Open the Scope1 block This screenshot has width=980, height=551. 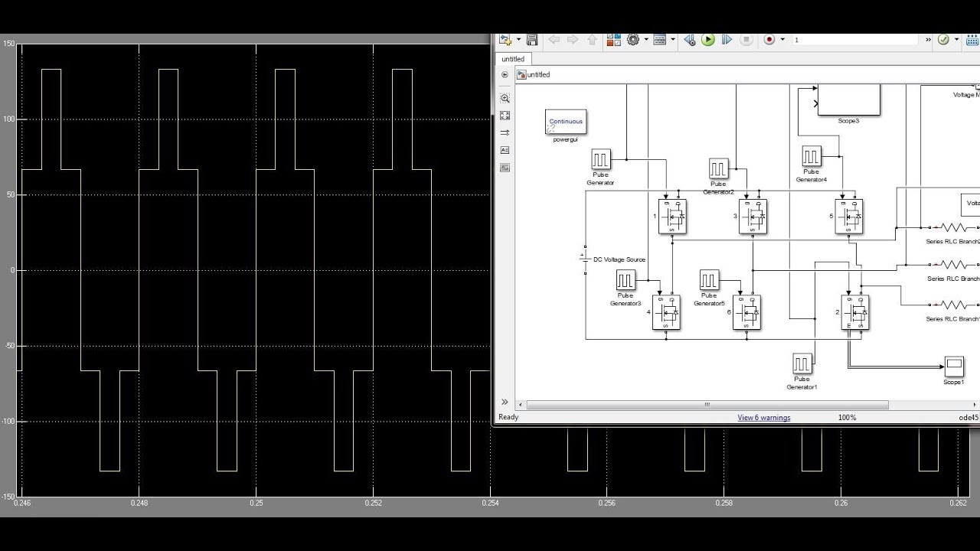coord(954,366)
